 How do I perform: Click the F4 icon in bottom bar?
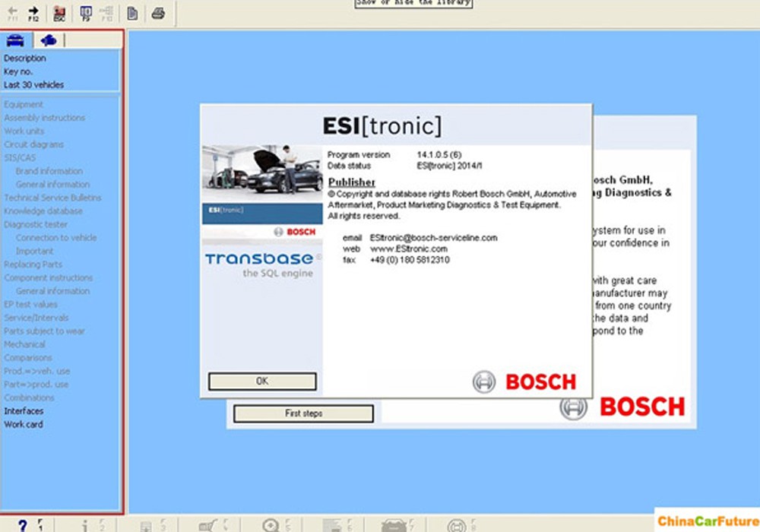(x=208, y=525)
